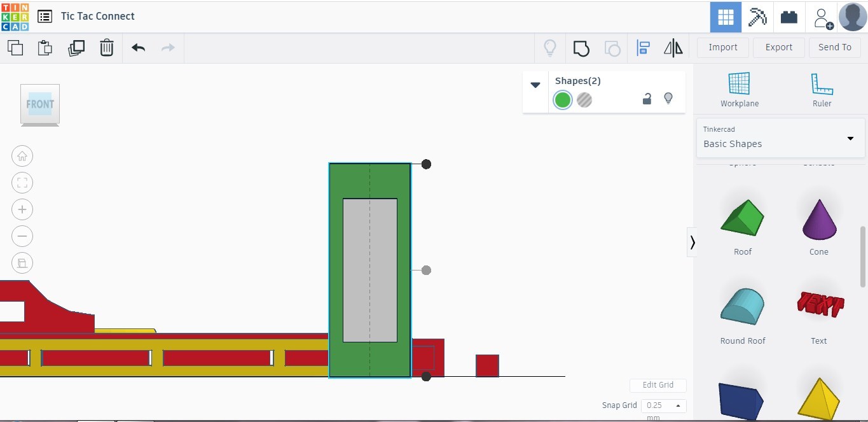The width and height of the screenshot is (868, 422).
Task: Delete the selected shapes
Action: click(107, 48)
